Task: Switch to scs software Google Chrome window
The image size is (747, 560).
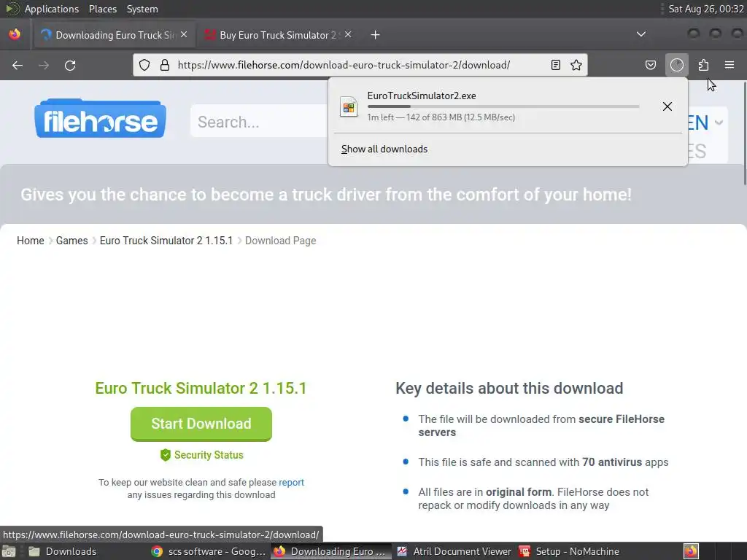Action: pos(208,551)
